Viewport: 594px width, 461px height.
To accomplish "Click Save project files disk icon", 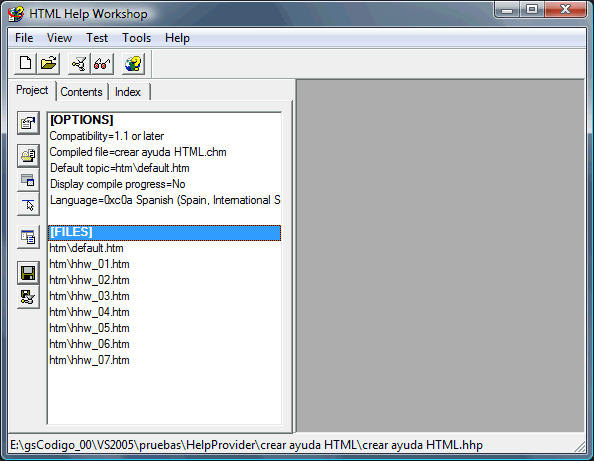I will [28, 273].
